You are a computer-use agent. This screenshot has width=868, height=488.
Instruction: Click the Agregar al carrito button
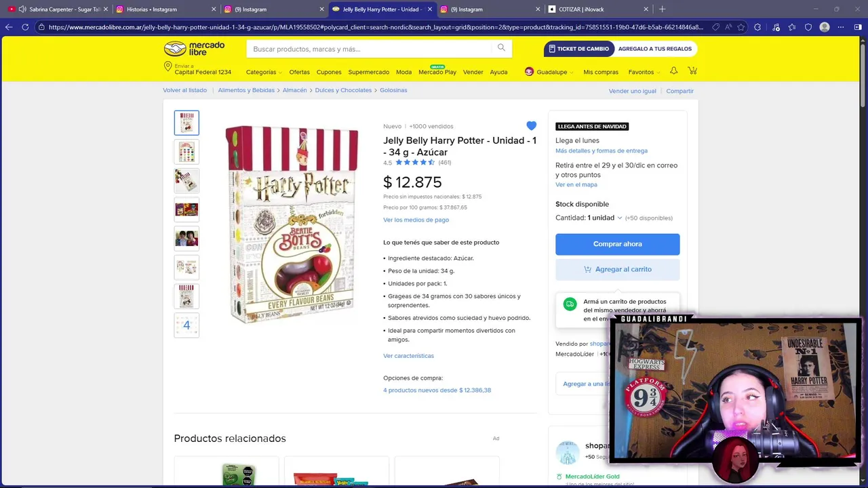tap(617, 269)
